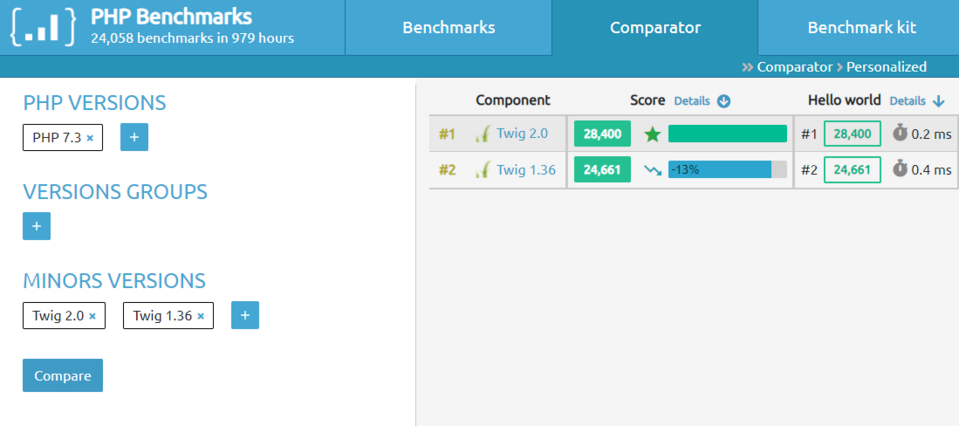Remove PHP 7.3 with its x icon
The width and height of the screenshot is (959, 426).
pos(90,138)
